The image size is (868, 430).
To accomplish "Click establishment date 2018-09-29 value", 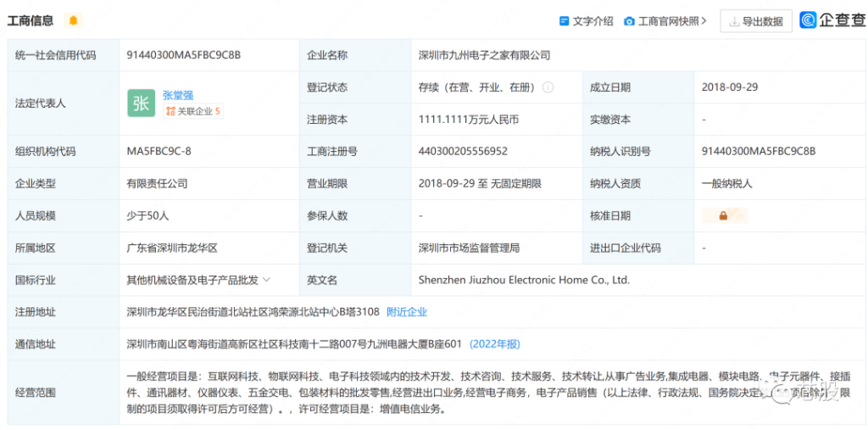I will click(729, 87).
